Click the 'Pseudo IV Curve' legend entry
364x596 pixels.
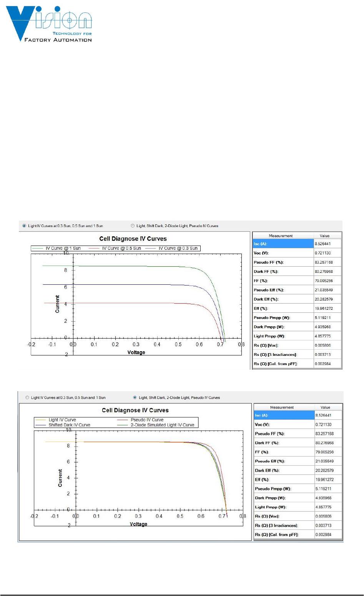point(147,420)
